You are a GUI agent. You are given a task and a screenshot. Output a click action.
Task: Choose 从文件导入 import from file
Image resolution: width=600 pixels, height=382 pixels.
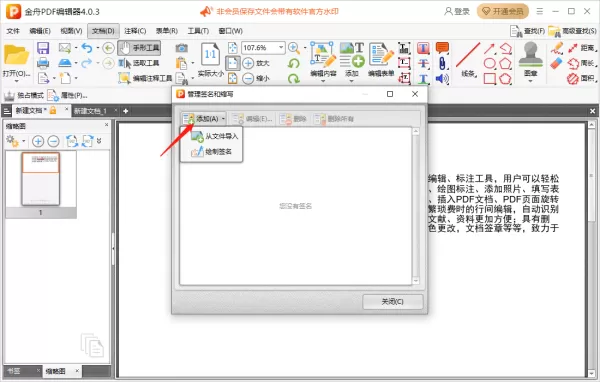(x=214, y=136)
